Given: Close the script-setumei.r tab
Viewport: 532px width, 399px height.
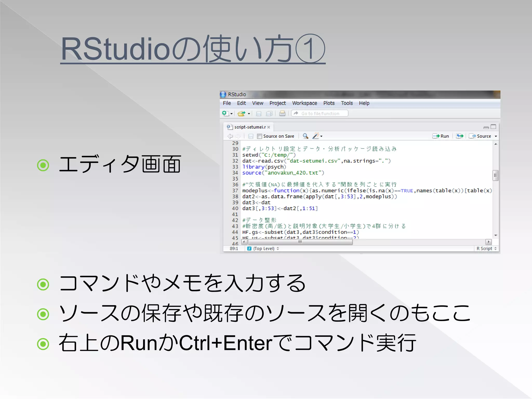Looking at the screenshot, I should coord(269,127).
